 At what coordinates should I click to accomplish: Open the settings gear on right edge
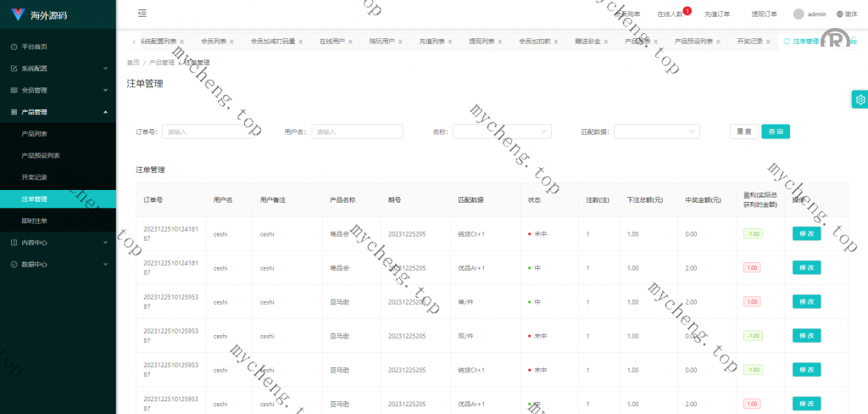[x=860, y=99]
